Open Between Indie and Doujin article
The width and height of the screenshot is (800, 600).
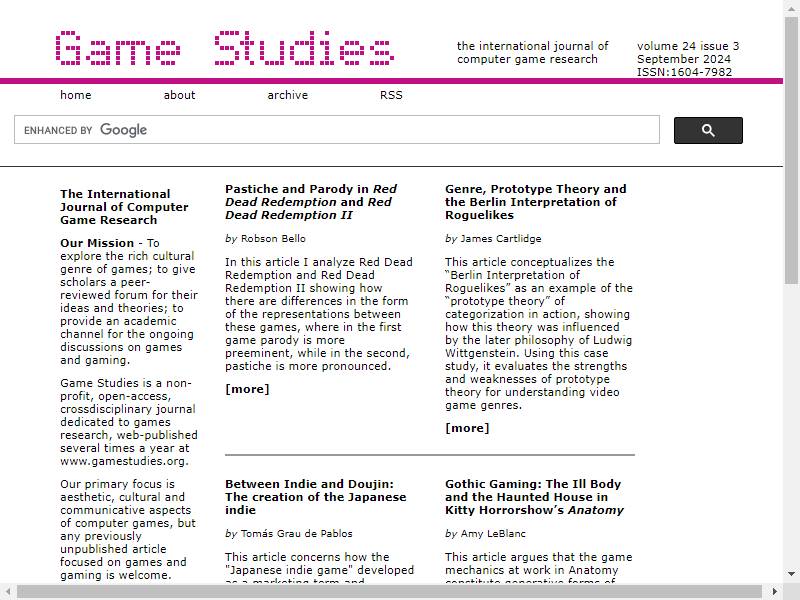[316, 497]
